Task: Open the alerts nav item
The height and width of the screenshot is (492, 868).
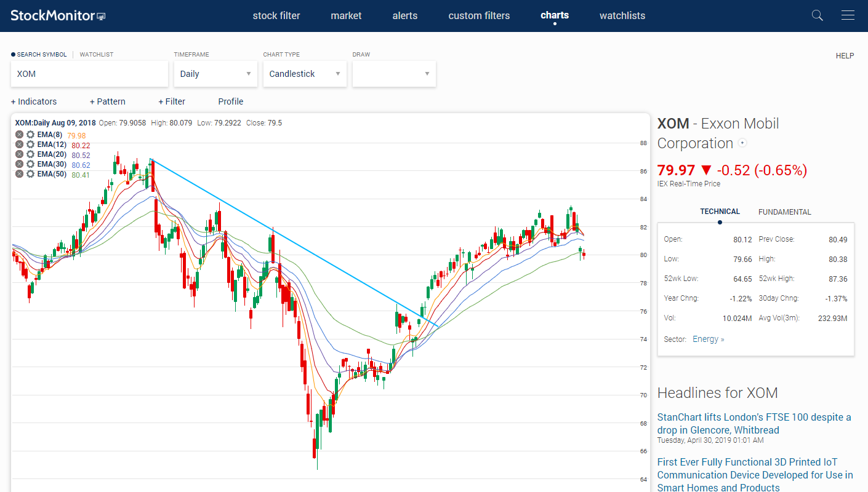Action: coord(405,16)
